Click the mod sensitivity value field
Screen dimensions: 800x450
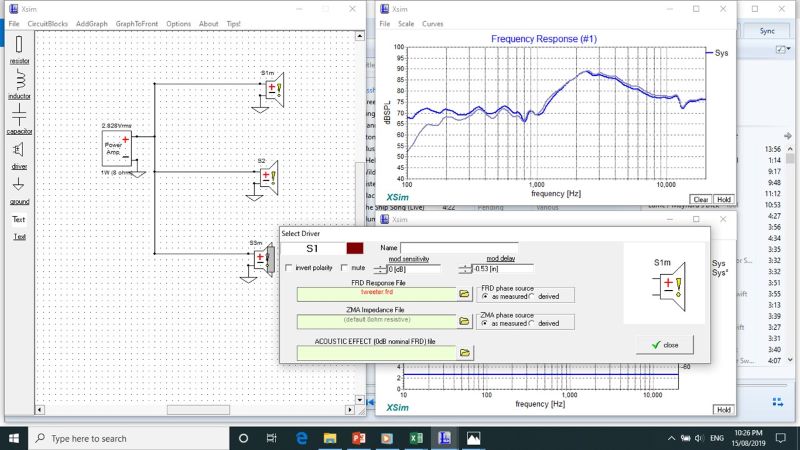[x=414, y=269]
